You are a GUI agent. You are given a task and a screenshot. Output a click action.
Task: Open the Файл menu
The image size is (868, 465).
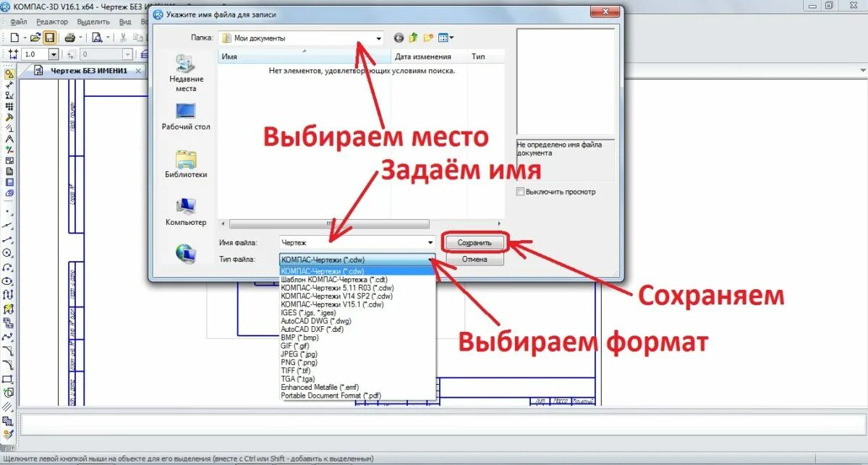[18, 21]
